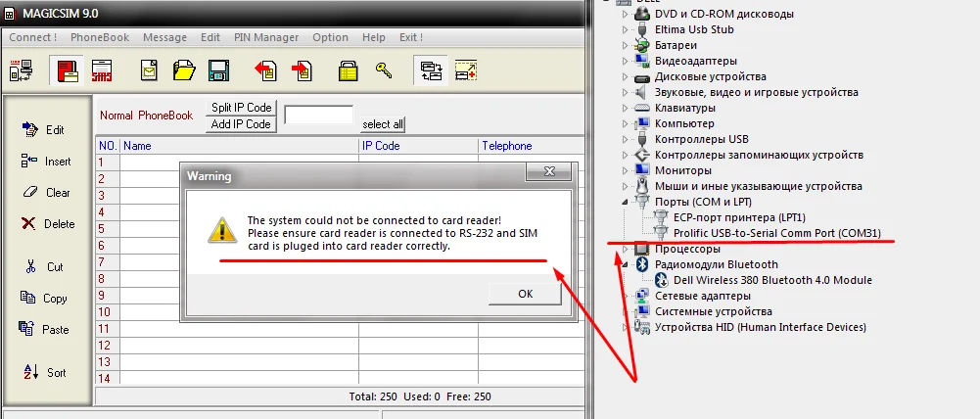Open the PIN Manager menu
The width and height of the screenshot is (980, 419).
pos(266,37)
